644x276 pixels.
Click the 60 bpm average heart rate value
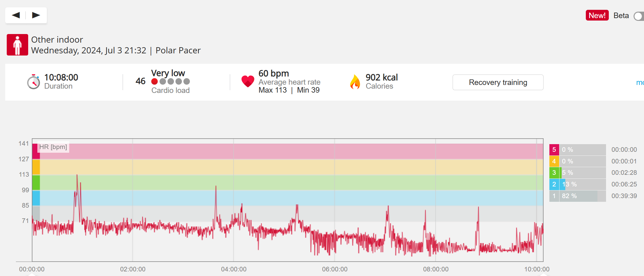273,74
